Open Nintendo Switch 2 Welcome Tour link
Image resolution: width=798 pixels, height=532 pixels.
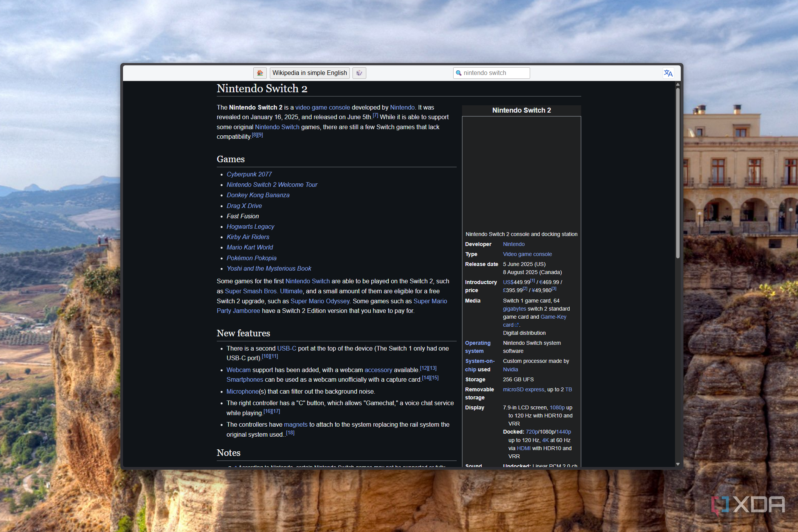[272, 185]
